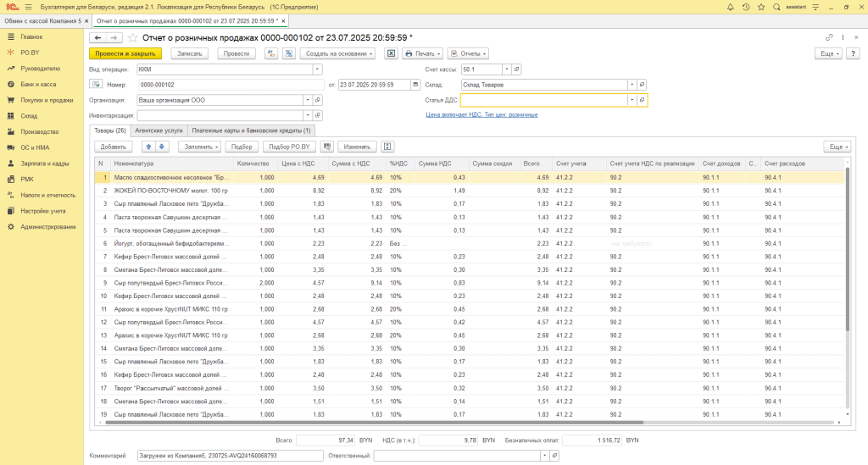Screen dimensions: 868x465
Task: Click icon left of Номер field
Action: point(96,85)
